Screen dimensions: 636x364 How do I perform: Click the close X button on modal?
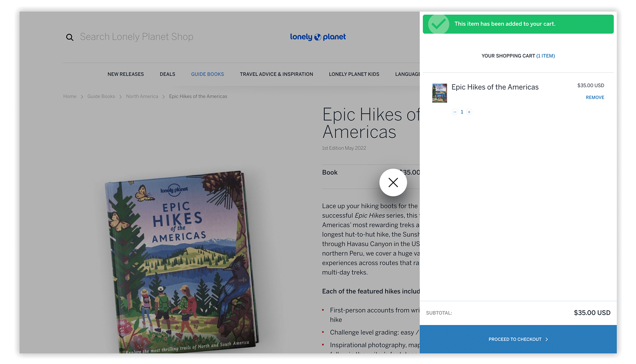393,182
